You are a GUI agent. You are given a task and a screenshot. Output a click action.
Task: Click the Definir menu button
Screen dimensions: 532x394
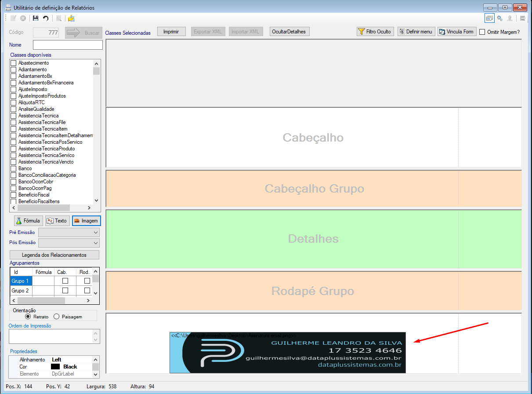pos(416,32)
